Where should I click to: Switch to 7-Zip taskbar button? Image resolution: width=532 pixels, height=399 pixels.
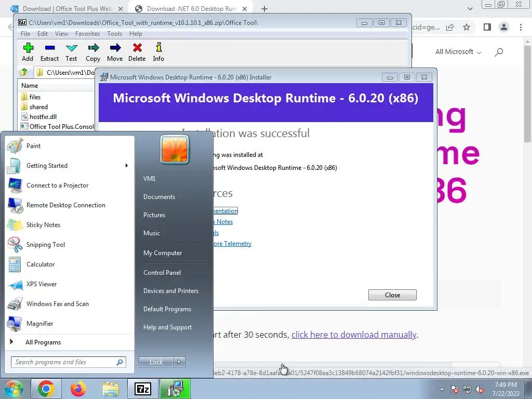(x=142, y=389)
